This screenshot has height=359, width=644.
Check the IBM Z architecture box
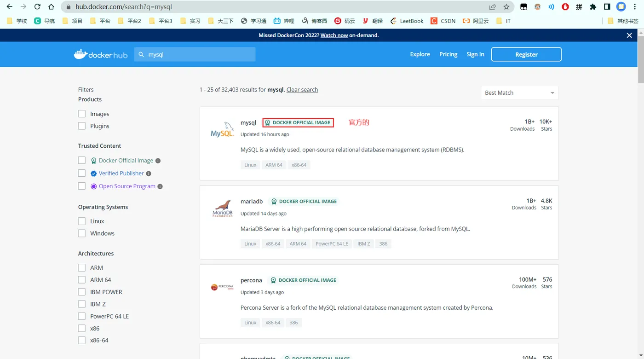tap(82, 304)
